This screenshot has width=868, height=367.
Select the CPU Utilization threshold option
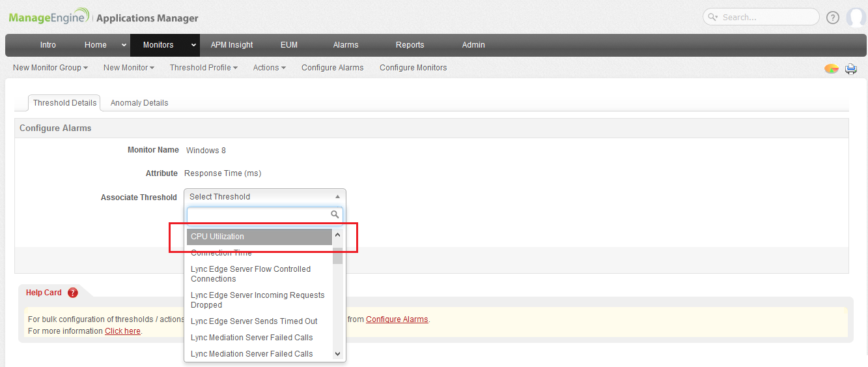click(259, 237)
